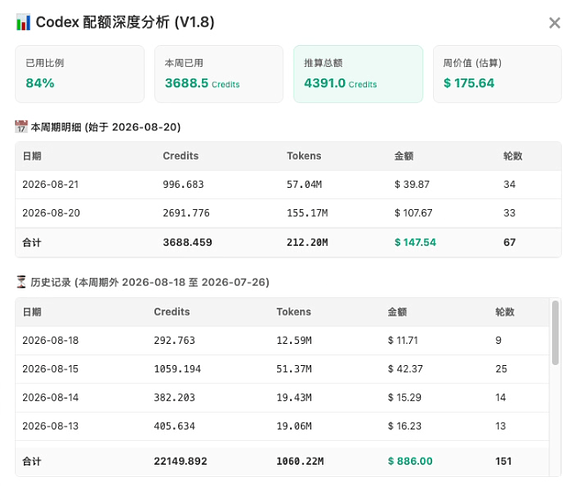Click the history table vertical scrollbar

pos(555,333)
